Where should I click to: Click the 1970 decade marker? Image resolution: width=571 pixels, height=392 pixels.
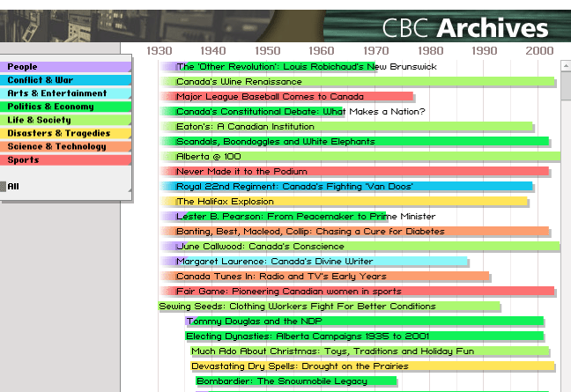tap(376, 50)
